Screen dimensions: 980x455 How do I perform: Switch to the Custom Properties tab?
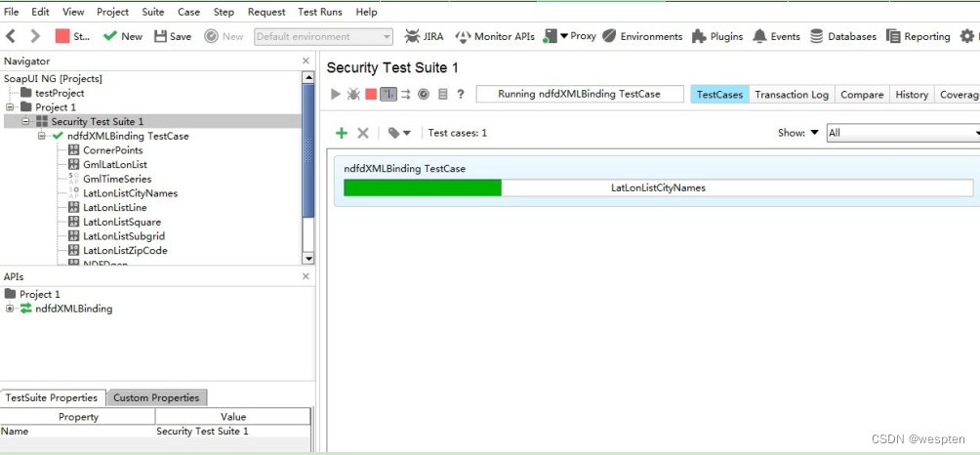point(156,397)
